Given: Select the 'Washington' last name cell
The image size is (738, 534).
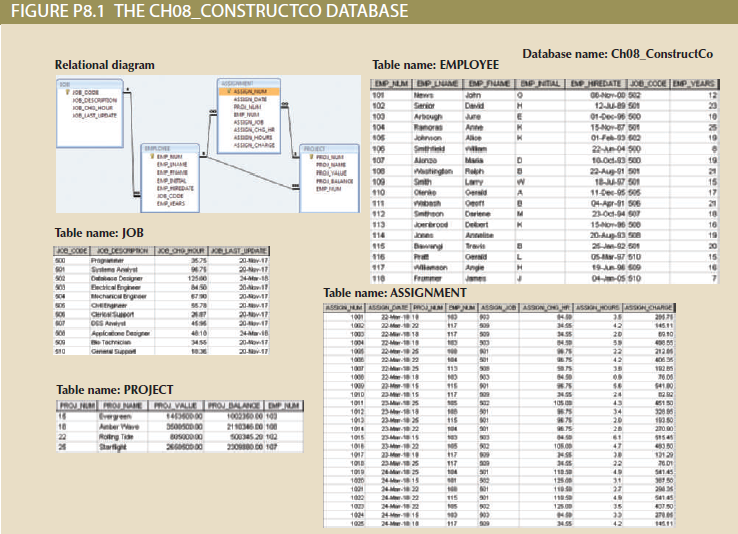Looking at the screenshot, I should (438, 171).
